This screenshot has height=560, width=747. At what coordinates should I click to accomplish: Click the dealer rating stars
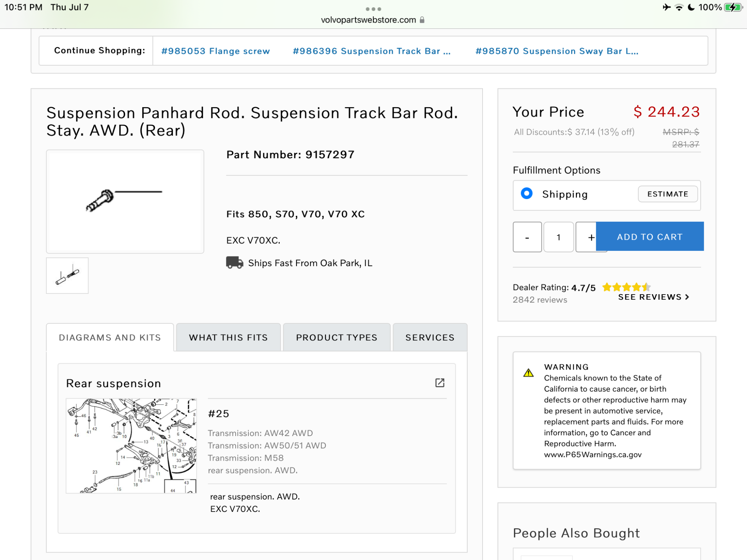pyautogui.click(x=626, y=287)
